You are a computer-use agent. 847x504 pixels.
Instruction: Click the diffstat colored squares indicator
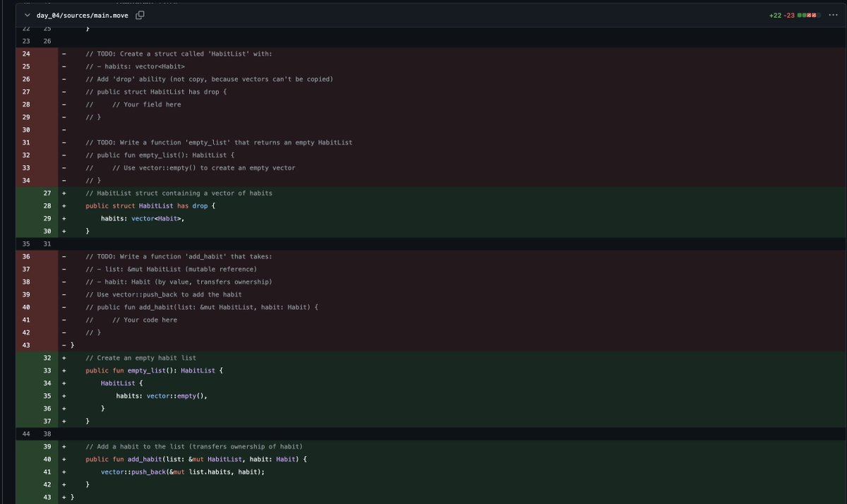(807, 15)
